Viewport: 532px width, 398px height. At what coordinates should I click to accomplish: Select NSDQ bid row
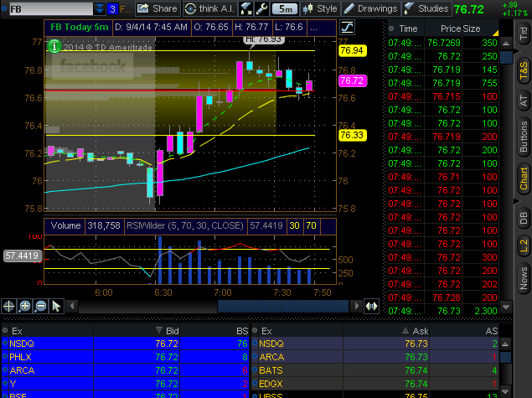[126, 344]
